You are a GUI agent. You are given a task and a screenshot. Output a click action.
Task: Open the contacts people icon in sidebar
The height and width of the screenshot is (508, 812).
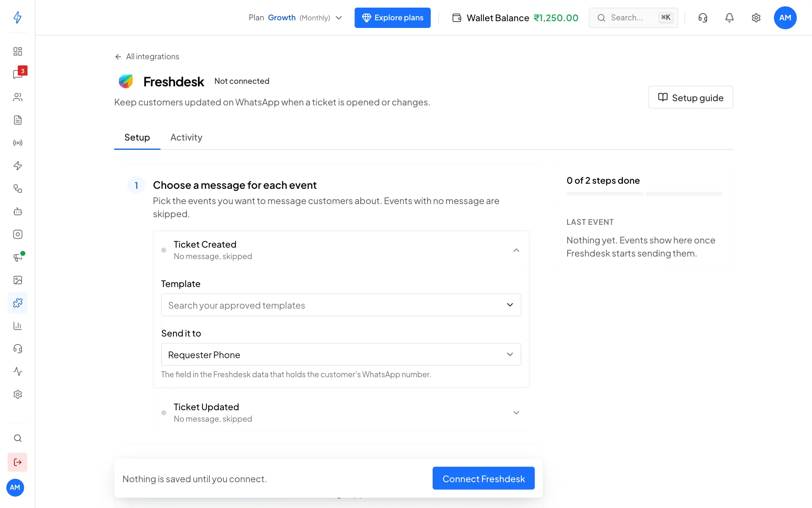point(17,97)
